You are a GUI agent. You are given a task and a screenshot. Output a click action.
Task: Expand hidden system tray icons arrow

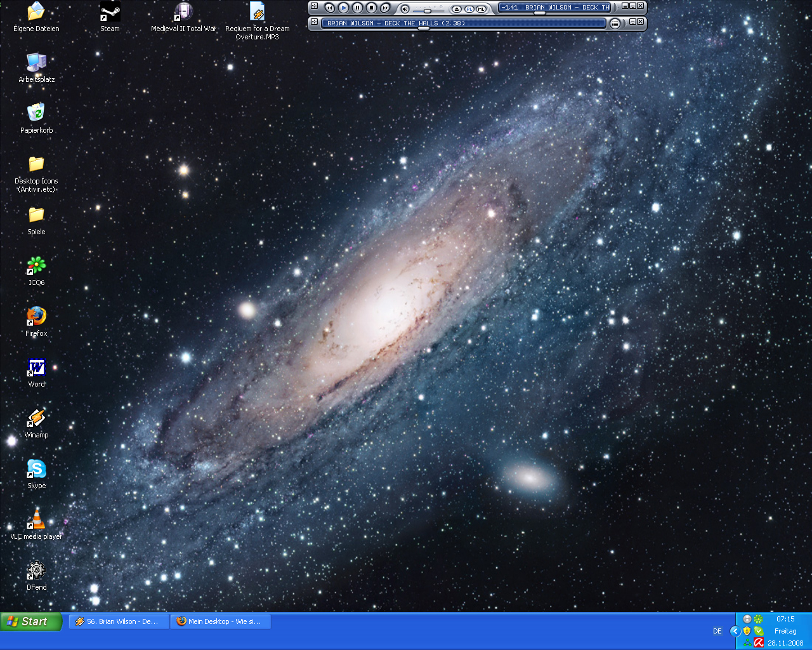[x=735, y=631]
